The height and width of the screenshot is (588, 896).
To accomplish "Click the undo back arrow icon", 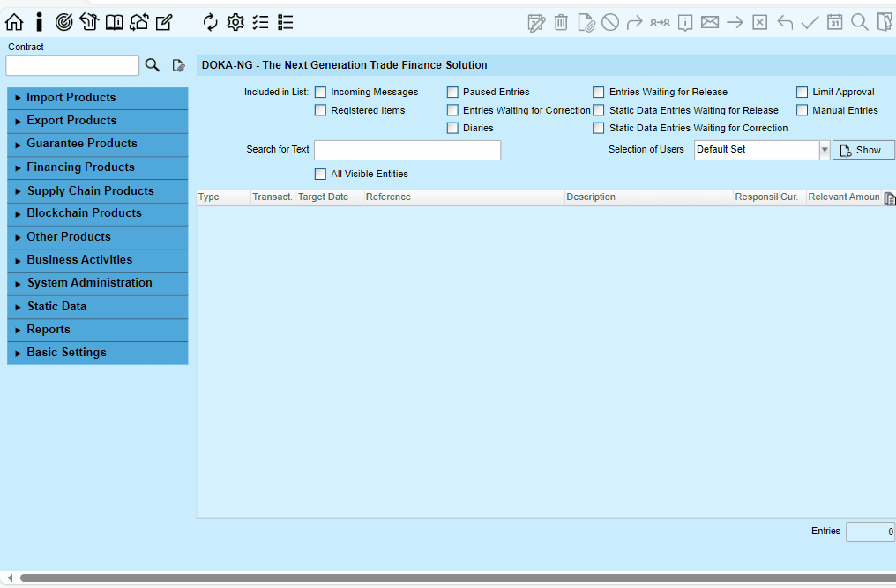I will click(x=785, y=23).
